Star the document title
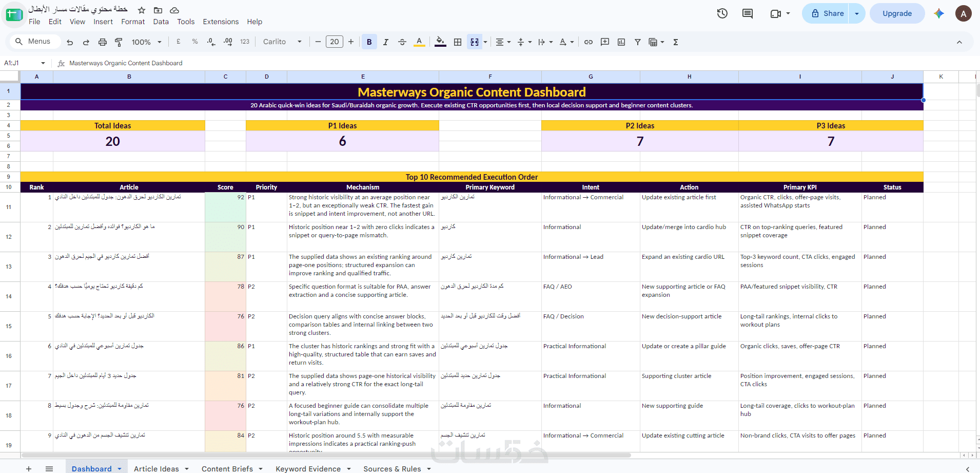 click(x=142, y=10)
